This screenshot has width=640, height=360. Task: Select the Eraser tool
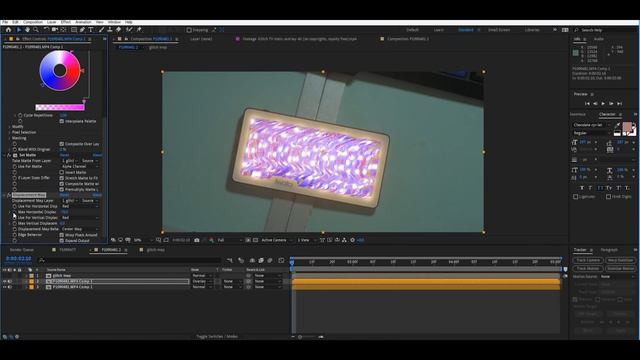(118, 30)
